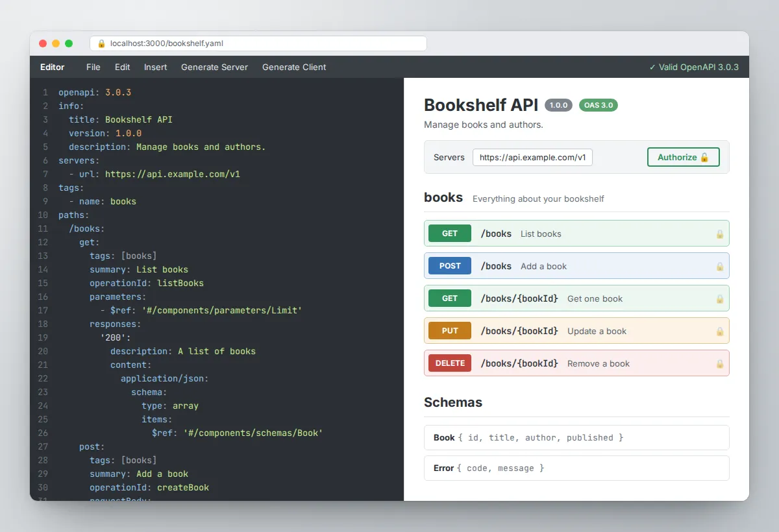This screenshot has width=779, height=532.
Task: Expand PUT /books/{bookId} Update a book
Action: click(x=576, y=331)
